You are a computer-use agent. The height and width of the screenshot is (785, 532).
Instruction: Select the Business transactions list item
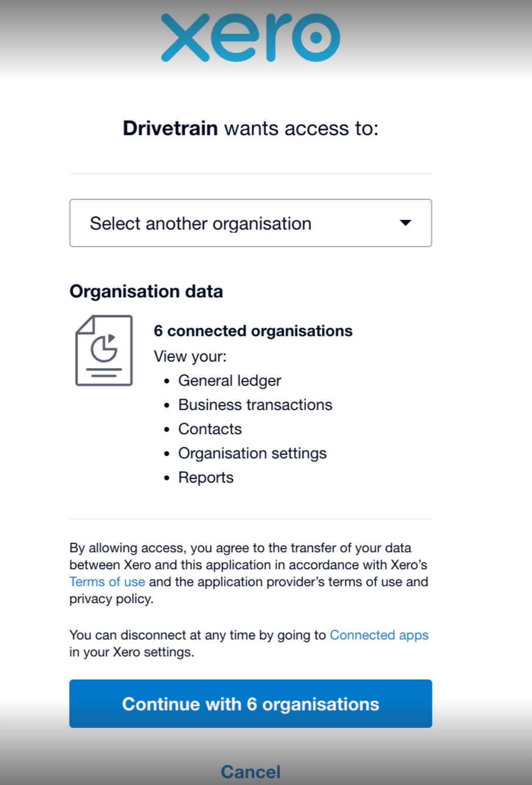click(255, 405)
